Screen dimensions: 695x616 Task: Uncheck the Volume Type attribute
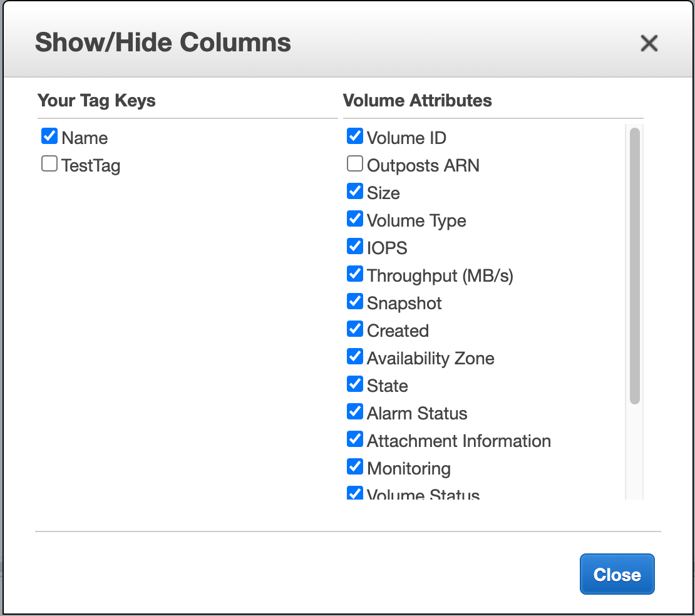coord(355,218)
